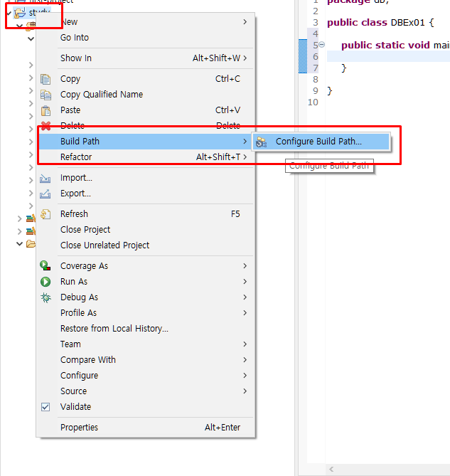Open the Show In submenu arrow
The height and width of the screenshot is (476, 450).
pyautogui.click(x=245, y=58)
